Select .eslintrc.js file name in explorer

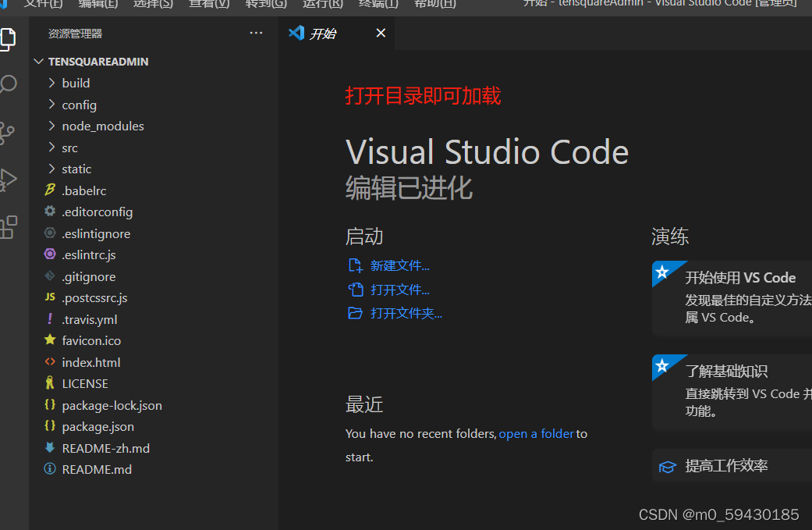coord(89,255)
